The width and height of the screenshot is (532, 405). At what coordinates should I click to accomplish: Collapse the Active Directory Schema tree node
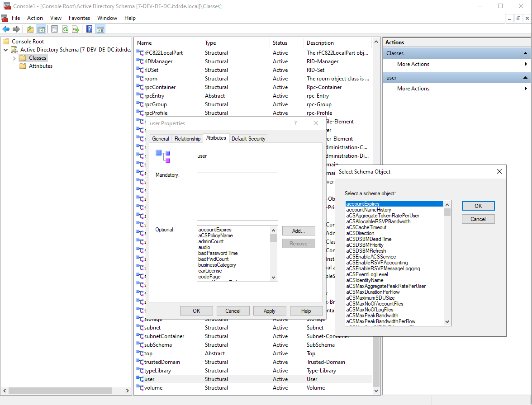point(5,50)
